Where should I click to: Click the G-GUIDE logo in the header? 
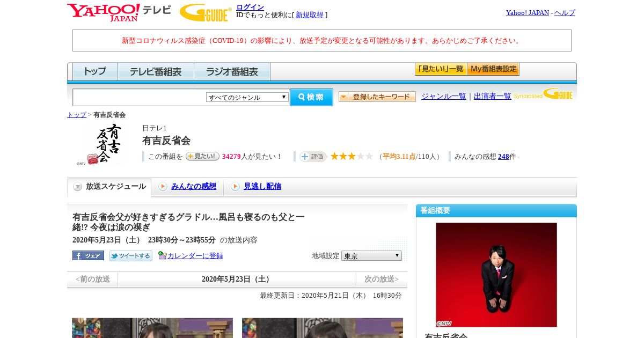[x=206, y=12]
